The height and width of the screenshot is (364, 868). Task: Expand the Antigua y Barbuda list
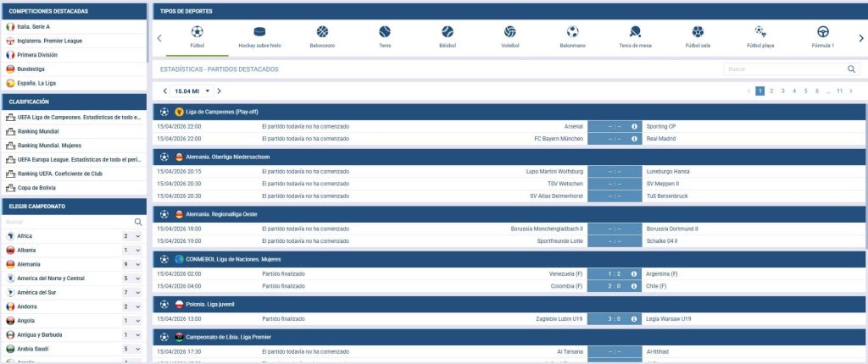pos(138,334)
